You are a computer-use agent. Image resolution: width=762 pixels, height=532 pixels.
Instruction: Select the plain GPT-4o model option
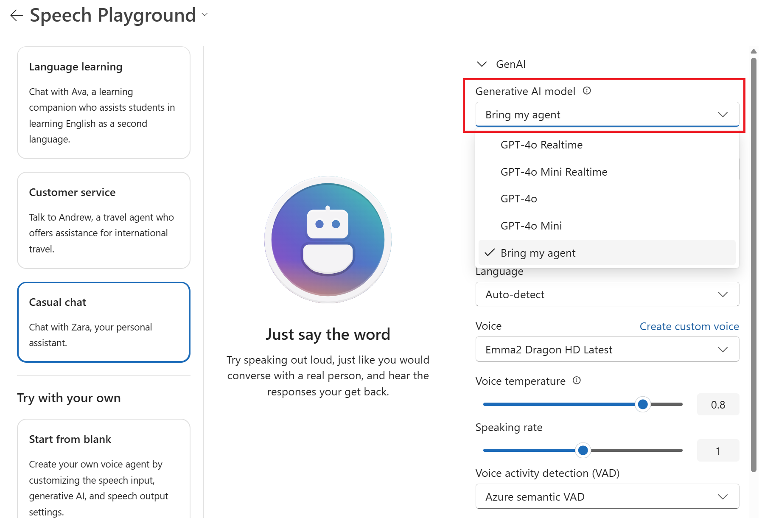(607, 199)
